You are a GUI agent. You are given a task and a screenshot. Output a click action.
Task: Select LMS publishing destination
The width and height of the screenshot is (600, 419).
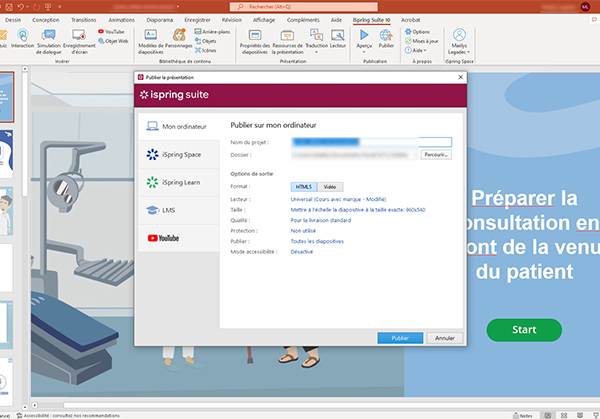pyautogui.click(x=179, y=210)
